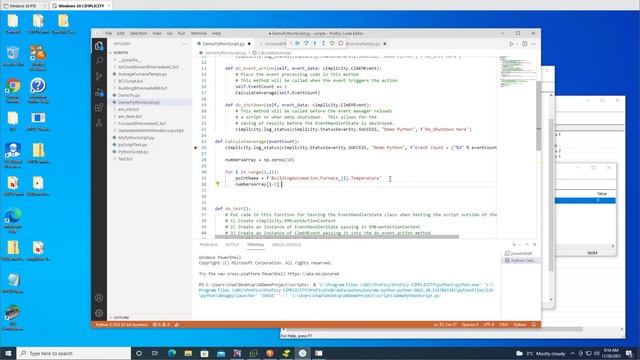This screenshot has width=640, height=360.
Task: Select the Python Debug terminal entry
Action: 521,260
